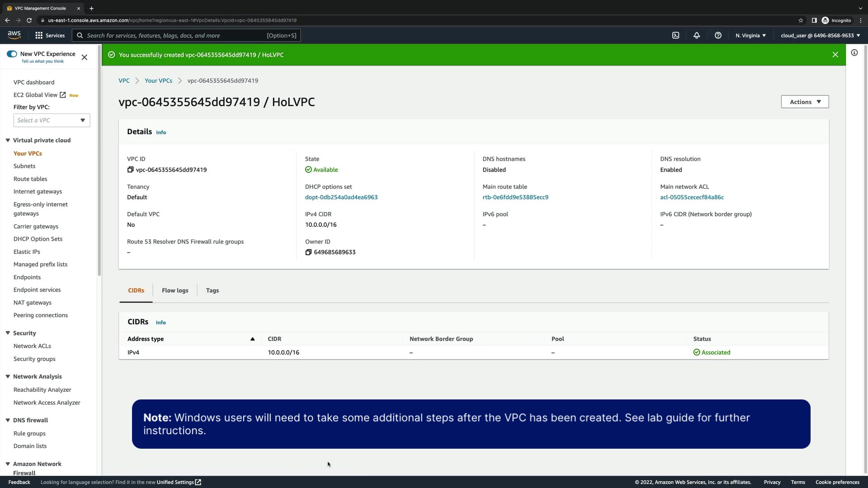Switch to the Flow logs tab
868x488 pixels.
click(x=175, y=291)
